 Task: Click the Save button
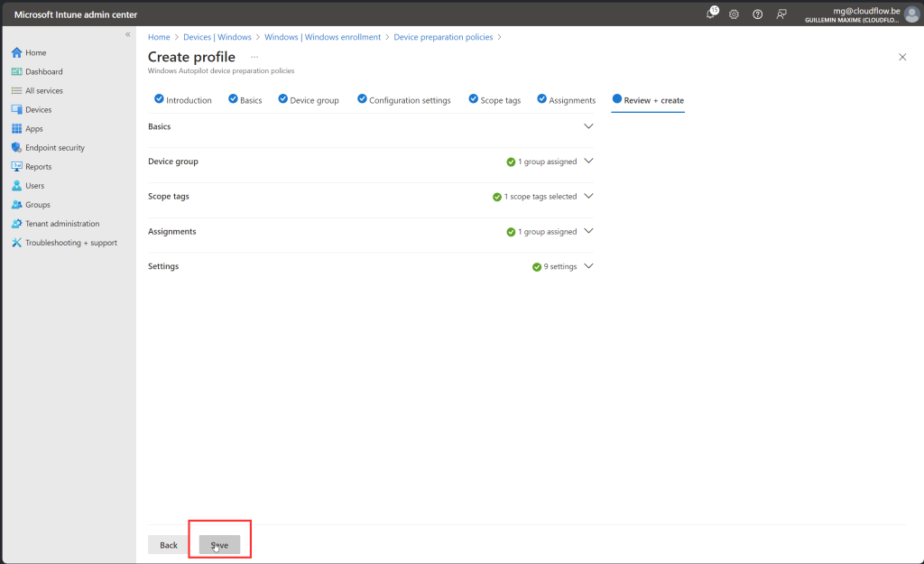click(219, 545)
